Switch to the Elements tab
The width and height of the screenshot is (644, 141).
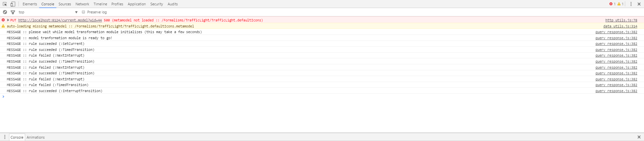(x=30, y=4)
